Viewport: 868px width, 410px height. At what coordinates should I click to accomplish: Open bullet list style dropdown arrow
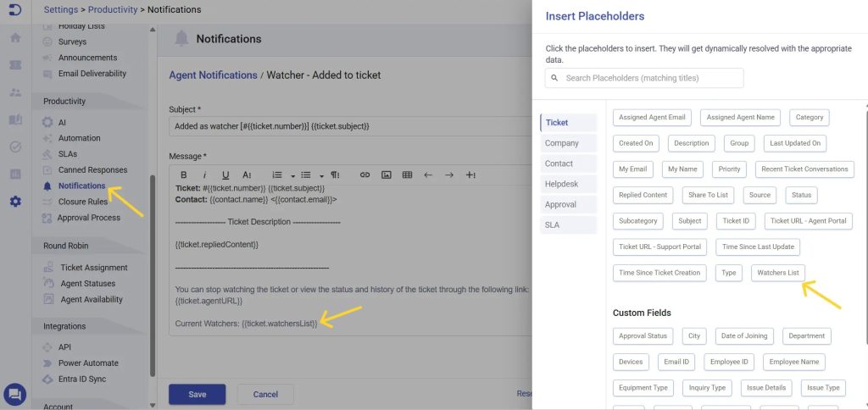click(321, 175)
